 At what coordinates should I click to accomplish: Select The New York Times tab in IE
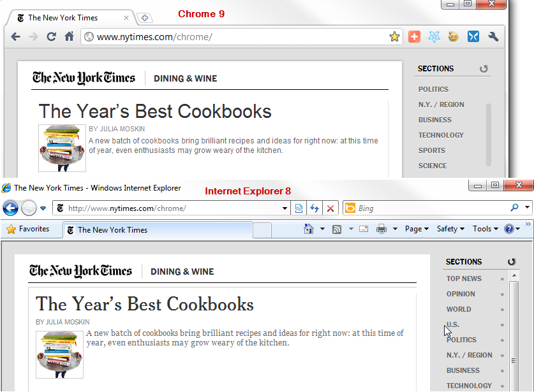tap(158, 230)
